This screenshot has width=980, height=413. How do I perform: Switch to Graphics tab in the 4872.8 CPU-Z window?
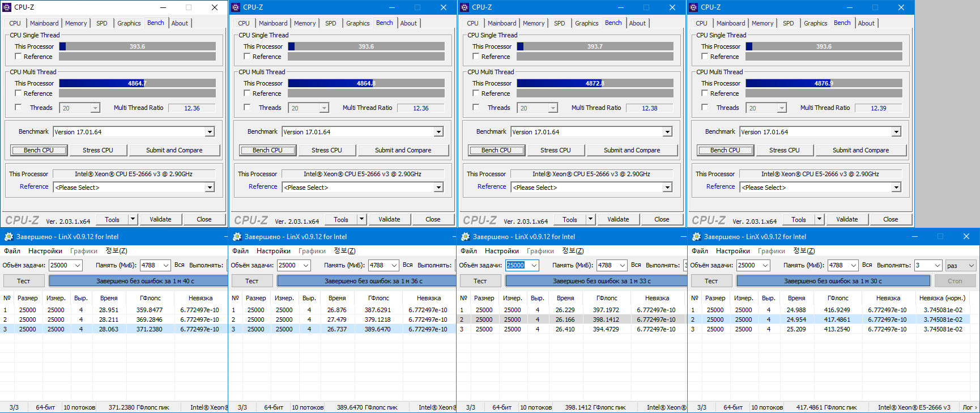pos(586,23)
